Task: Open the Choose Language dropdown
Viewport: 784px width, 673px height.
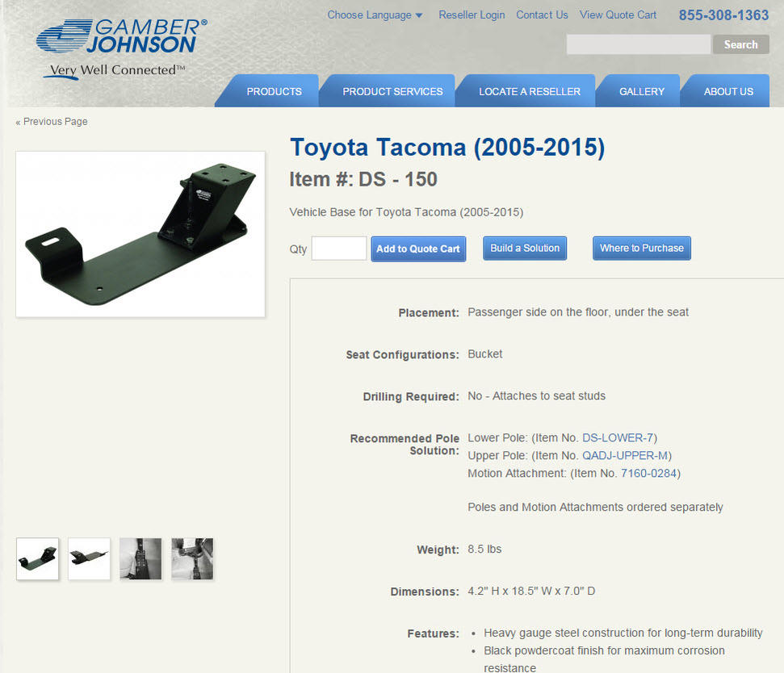Action: click(375, 15)
